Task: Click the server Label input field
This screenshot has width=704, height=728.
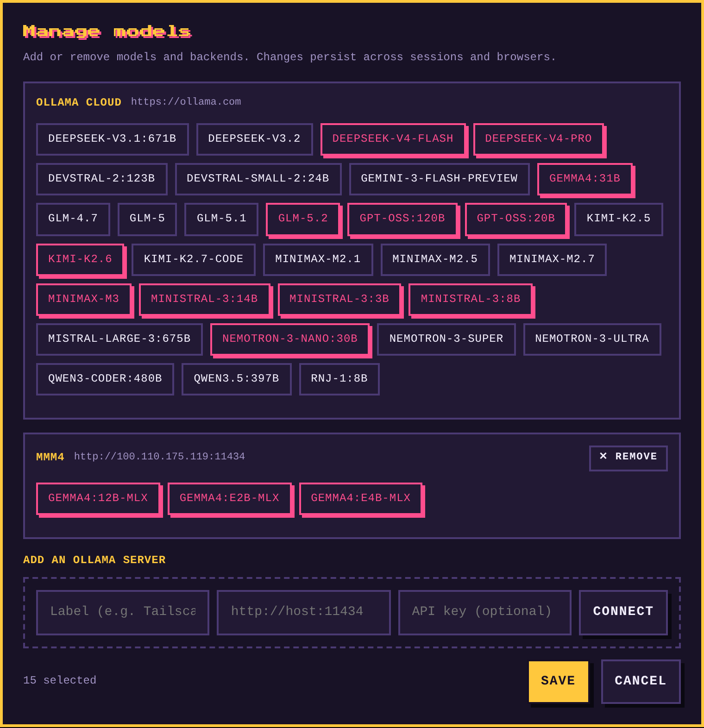Action: point(123,612)
